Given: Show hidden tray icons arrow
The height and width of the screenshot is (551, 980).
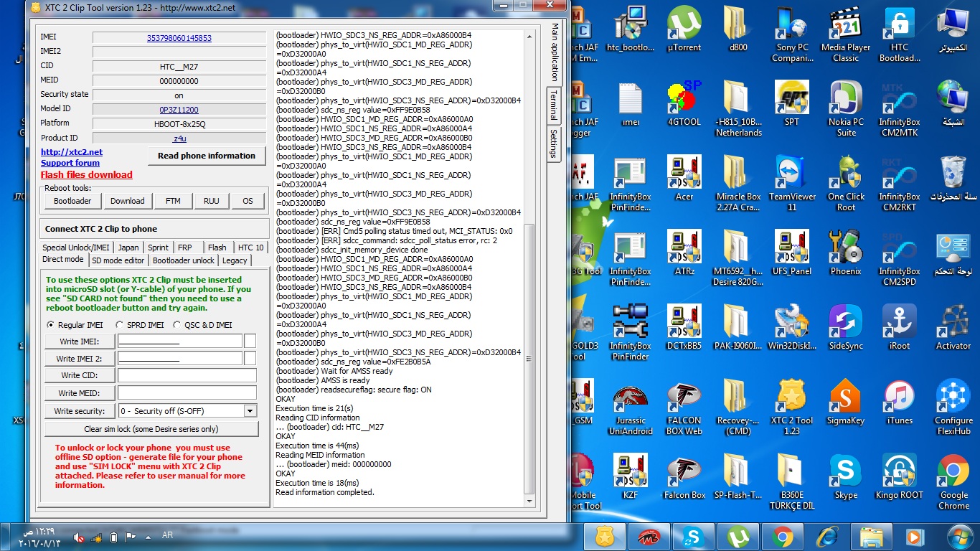Looking at the screenshot, I should coord(147,536).
